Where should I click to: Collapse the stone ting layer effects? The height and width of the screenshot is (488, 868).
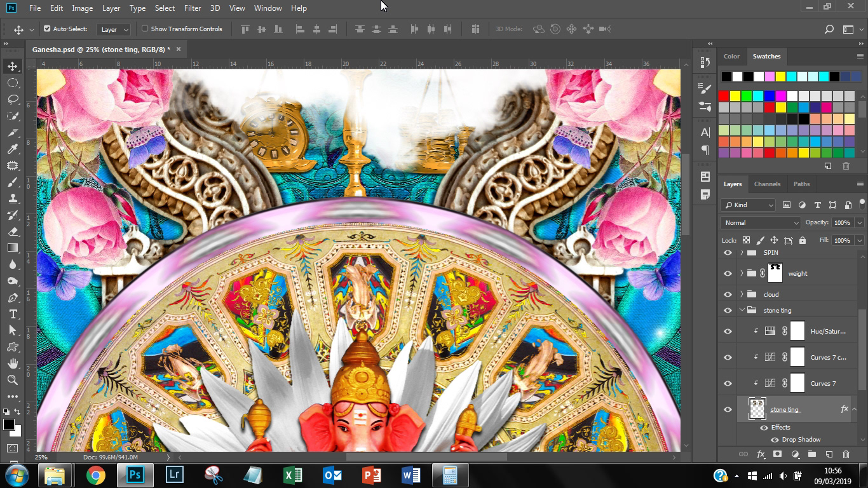tap(855, 409)
